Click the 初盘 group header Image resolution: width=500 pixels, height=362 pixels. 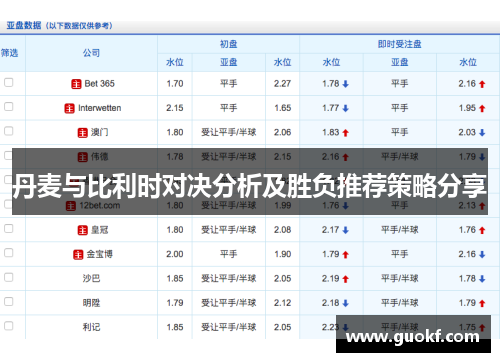pos(228,44)
